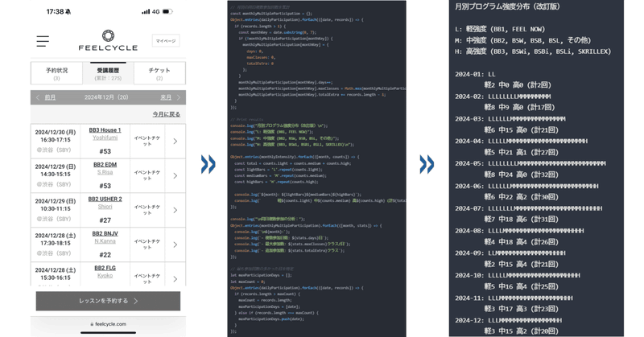
Task: Click the lock icon beside feelcycle.com
Action: pos(92,324)
